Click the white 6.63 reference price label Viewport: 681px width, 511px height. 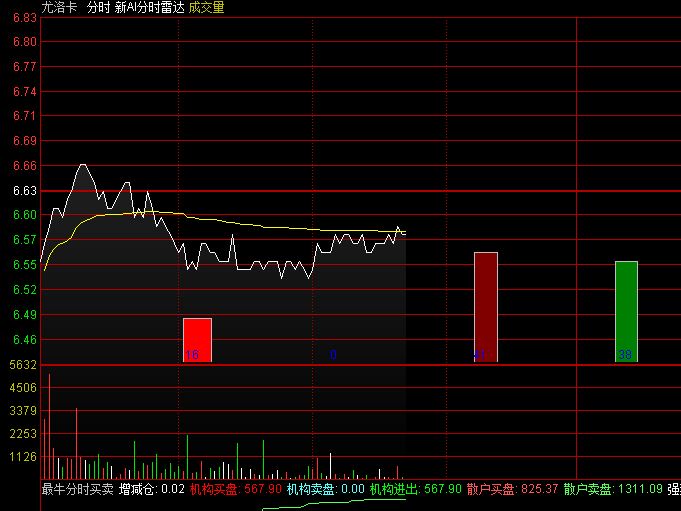[25, 191]
